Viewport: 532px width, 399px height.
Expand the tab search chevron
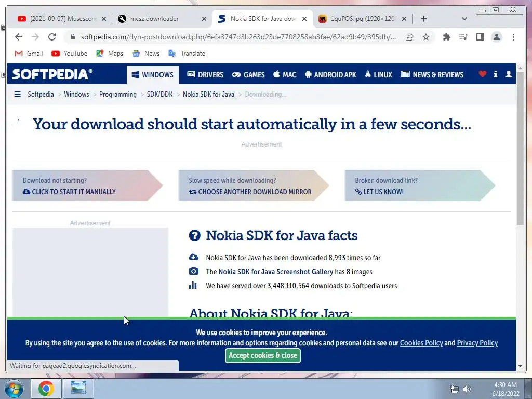[x=464, y=19]
